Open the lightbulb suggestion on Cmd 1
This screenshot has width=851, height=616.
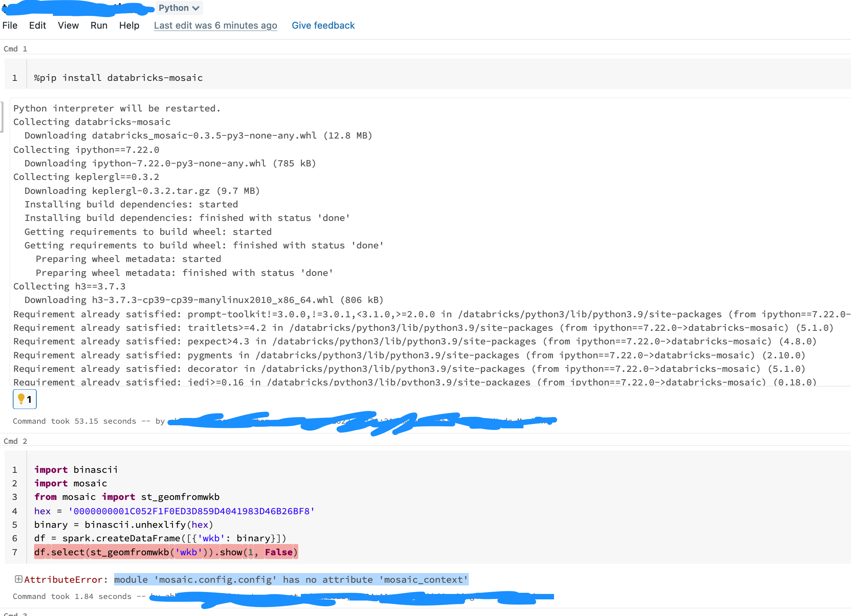click(x=24, y=399)
